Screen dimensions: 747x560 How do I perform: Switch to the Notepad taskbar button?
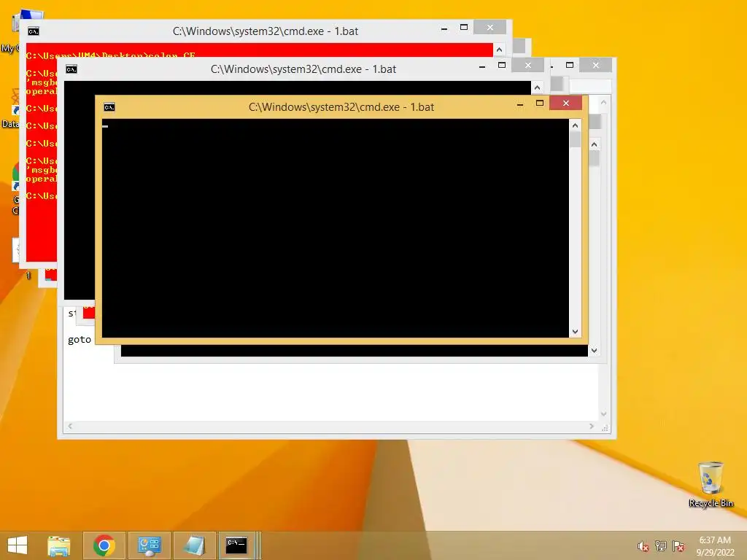[194, 545]
